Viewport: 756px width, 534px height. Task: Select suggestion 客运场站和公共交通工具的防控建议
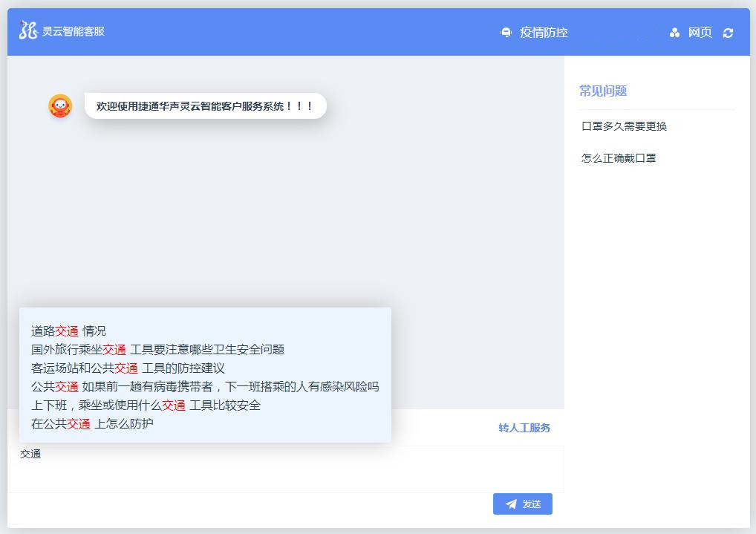click(x=128, y=368)
